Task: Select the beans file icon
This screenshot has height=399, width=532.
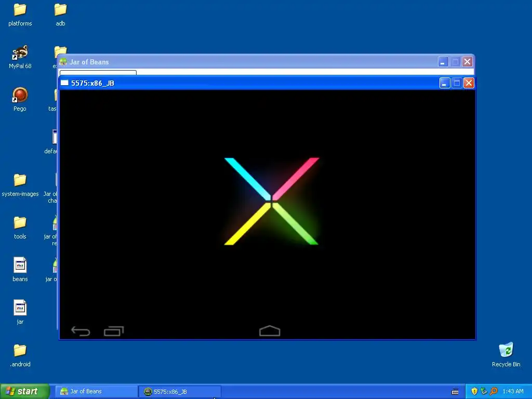Action: pos(20,270)
